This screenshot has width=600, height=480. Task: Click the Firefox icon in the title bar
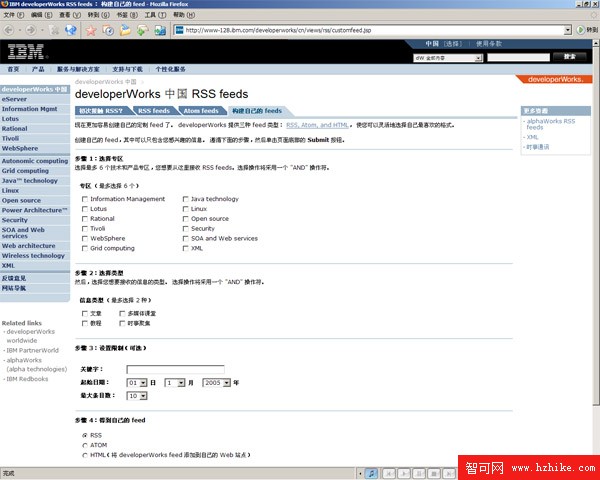4,4
